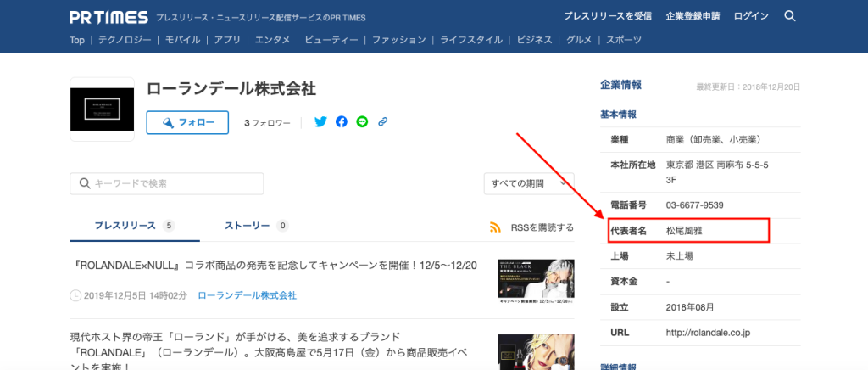The width and height of the screenshot is (868, 370).
Task: Open the グルメ category
Action: [579, 40]
